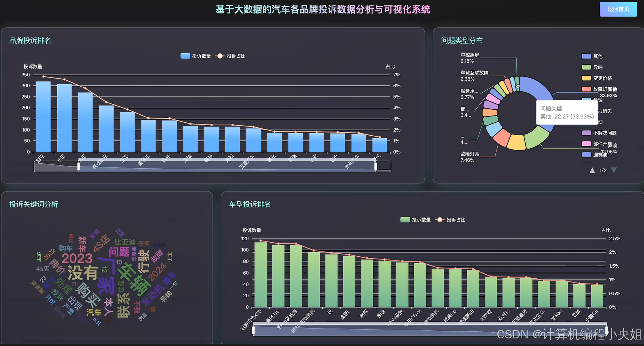Toggle the 漏机油 pie legend item
644x346 pixels.
(x=594, y=155)
